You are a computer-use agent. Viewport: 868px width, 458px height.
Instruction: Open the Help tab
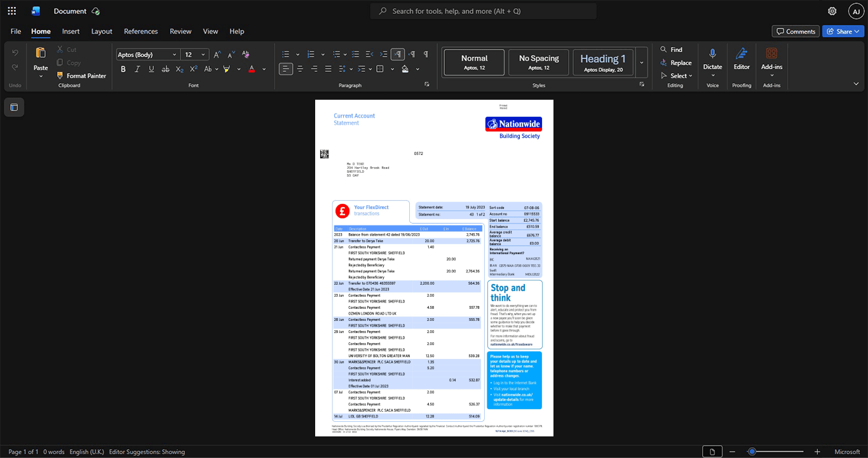point(236,31)
